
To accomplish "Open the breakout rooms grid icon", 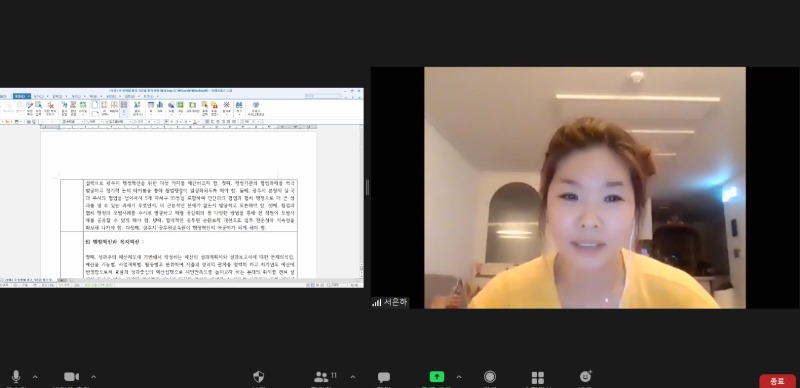I will pyautogui.click(x=538, y=377).
